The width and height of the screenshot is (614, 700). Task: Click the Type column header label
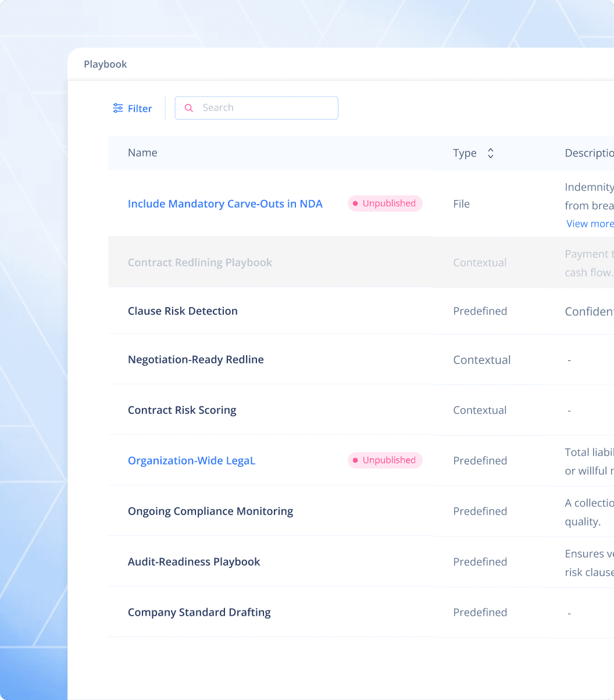(x=465, y=153)
